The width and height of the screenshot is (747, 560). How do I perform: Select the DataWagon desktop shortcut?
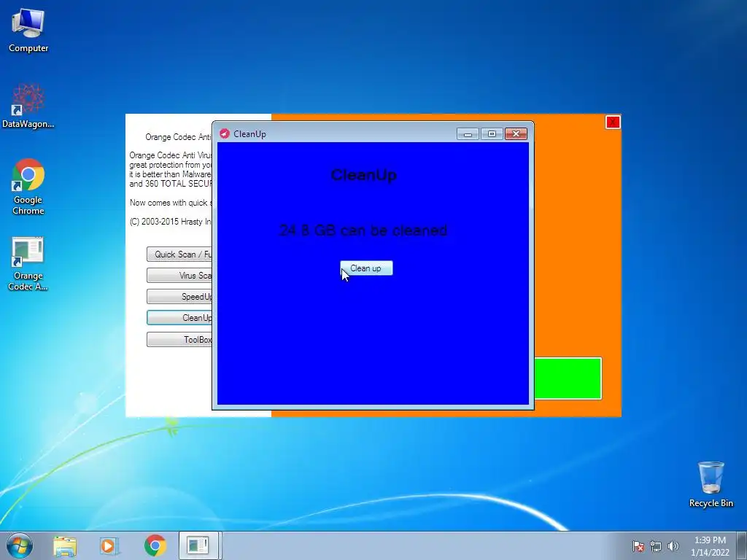point(28,106)
